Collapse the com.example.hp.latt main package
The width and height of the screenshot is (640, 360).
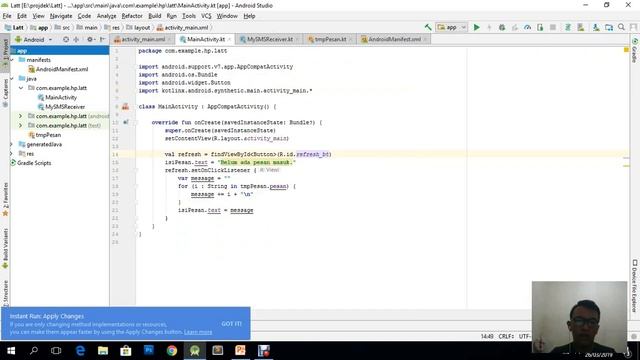(x=21, y=88)
